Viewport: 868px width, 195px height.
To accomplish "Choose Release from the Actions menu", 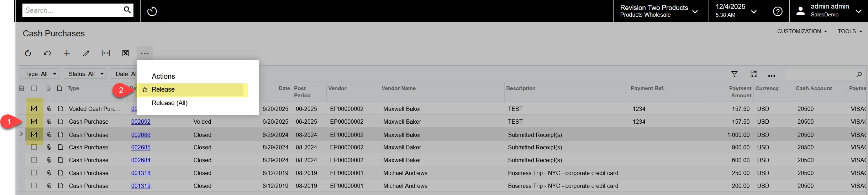I will point(192,89).
